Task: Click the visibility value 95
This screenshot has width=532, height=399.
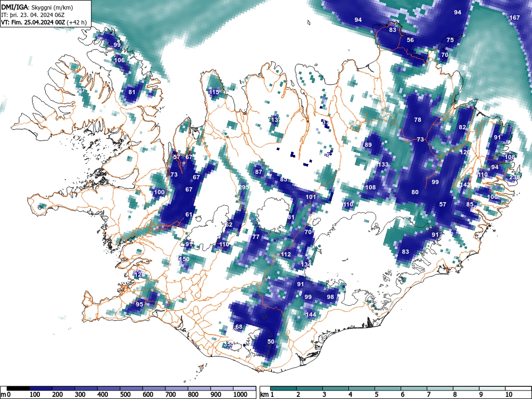Action: tap(139, 304)
